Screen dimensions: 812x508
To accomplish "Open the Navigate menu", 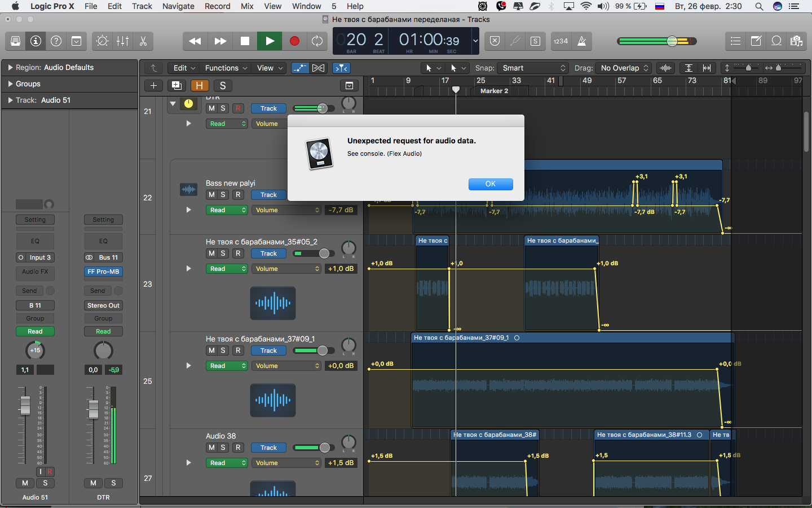I will tap(178, 6).
